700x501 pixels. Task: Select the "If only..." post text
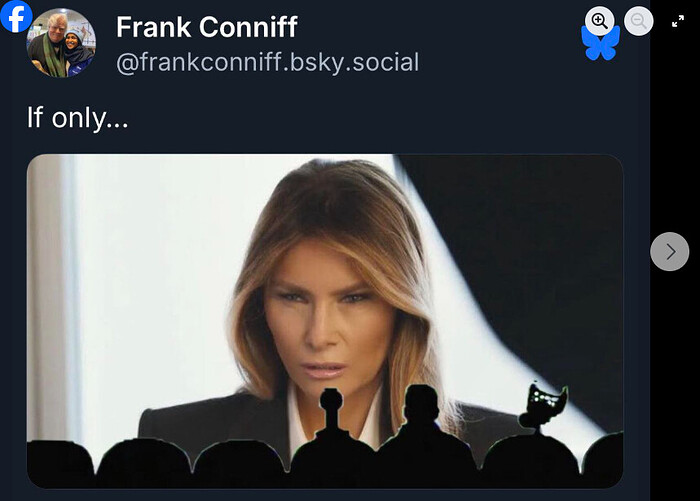click(77, 117)
